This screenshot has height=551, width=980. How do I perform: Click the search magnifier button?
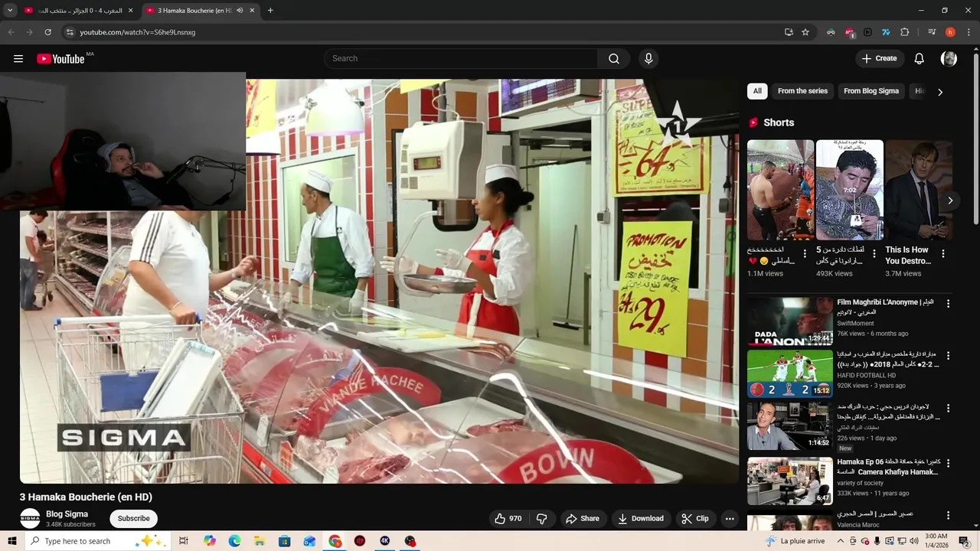614,58
